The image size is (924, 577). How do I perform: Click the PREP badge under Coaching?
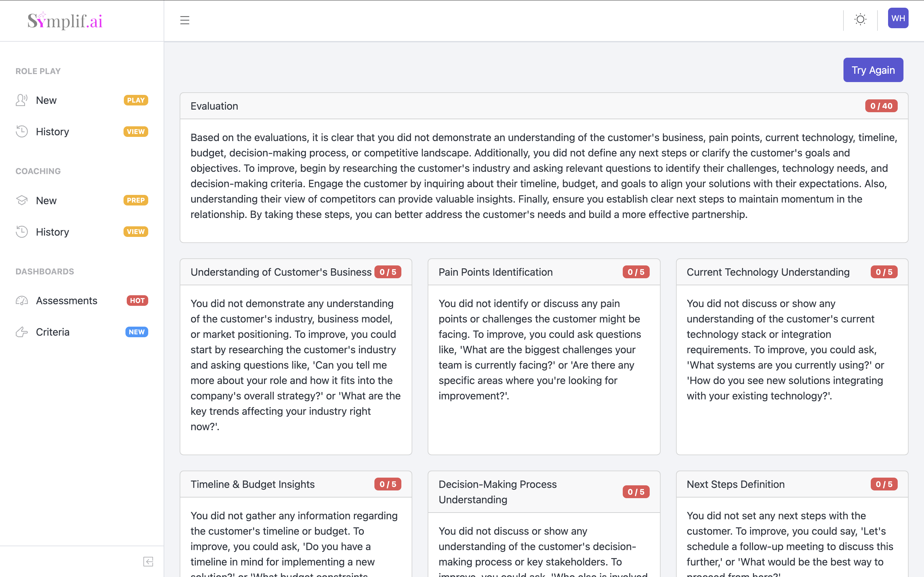click(135, 200)
